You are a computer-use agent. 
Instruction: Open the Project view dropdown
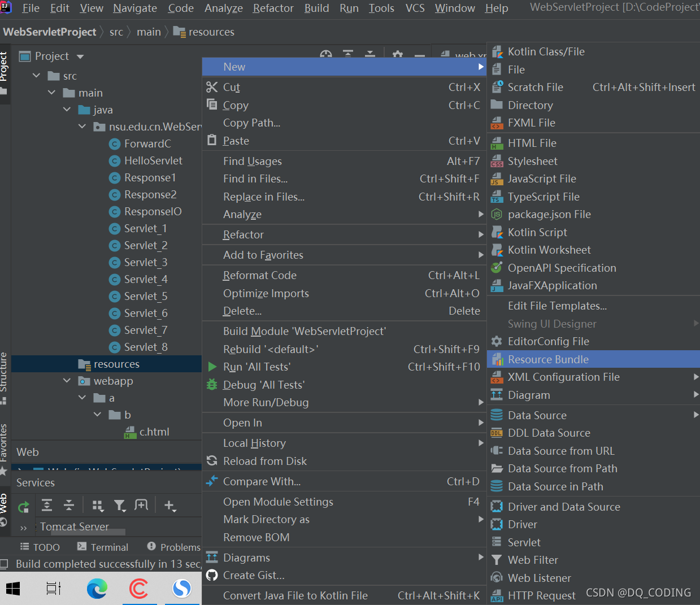pyautogui.click(x=80, y=56)
